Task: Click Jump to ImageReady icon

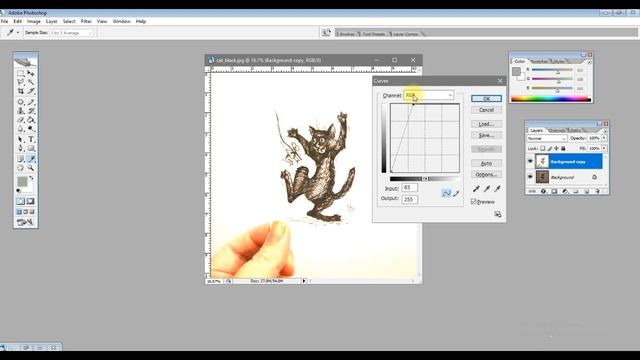Action: (25, 222)
